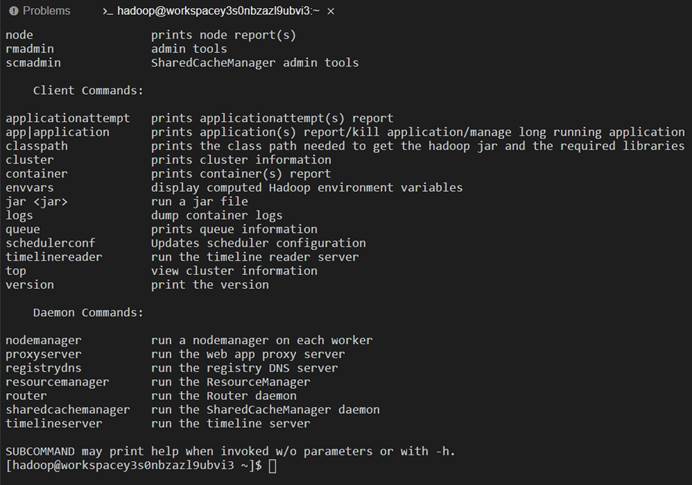
Task: Click the 'SUBCOMMAND may print help' line
Action: 230,451
